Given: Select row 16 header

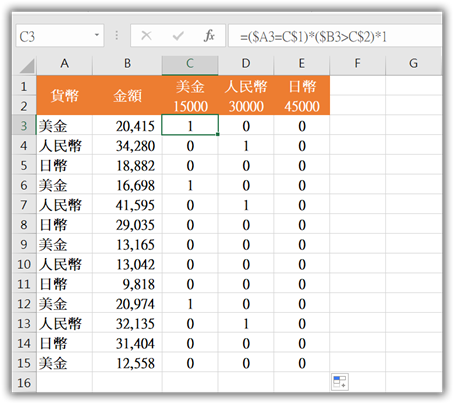Looking at the screenshot, I should pyautogui.click(x=24, y=383).
